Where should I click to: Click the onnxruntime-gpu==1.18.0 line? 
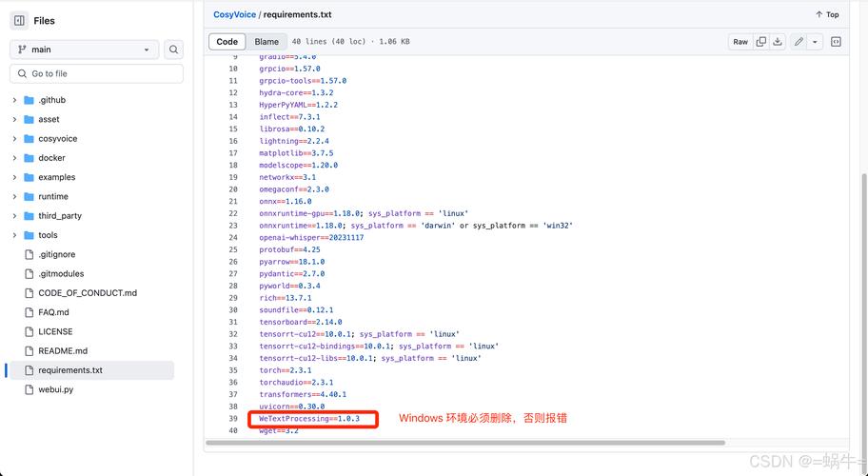(364, 213)
